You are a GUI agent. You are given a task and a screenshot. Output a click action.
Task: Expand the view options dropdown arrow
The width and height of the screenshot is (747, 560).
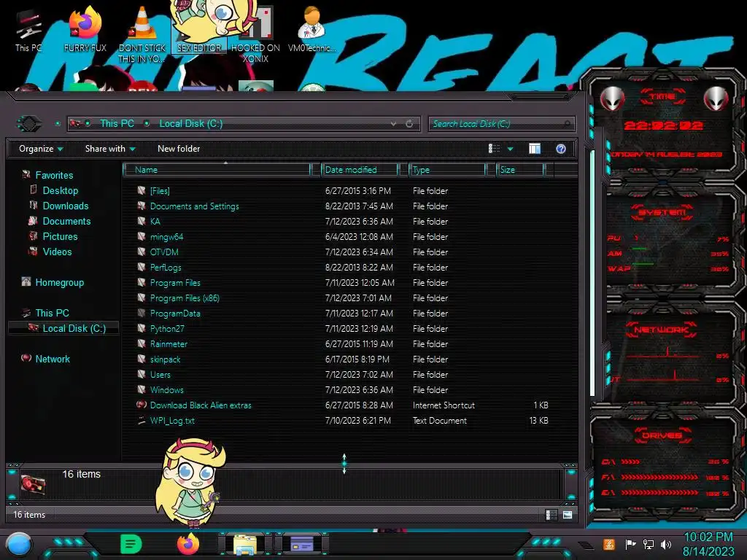[510, 149]
